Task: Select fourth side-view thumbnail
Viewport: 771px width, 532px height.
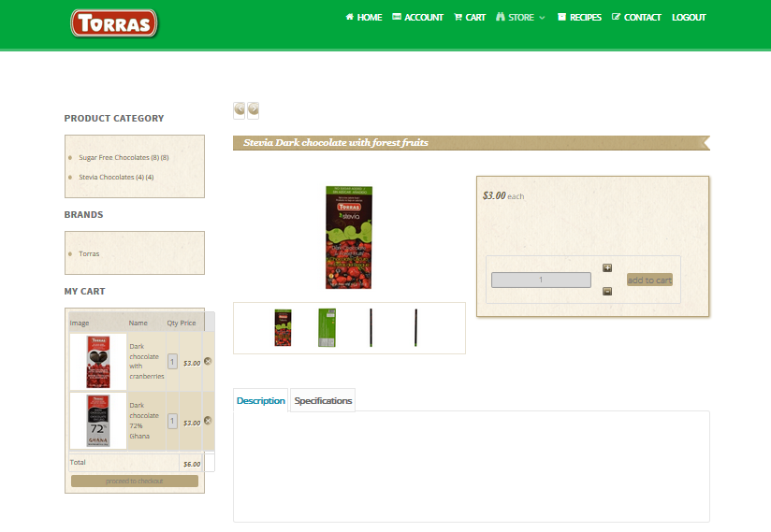Action: click(416, 327)
